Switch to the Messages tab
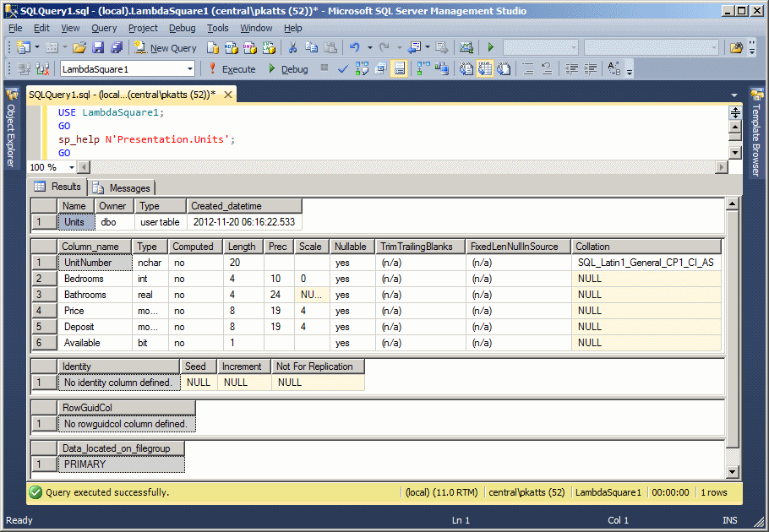The width and height of the screenshot is (769, 532). pos(122,188)
